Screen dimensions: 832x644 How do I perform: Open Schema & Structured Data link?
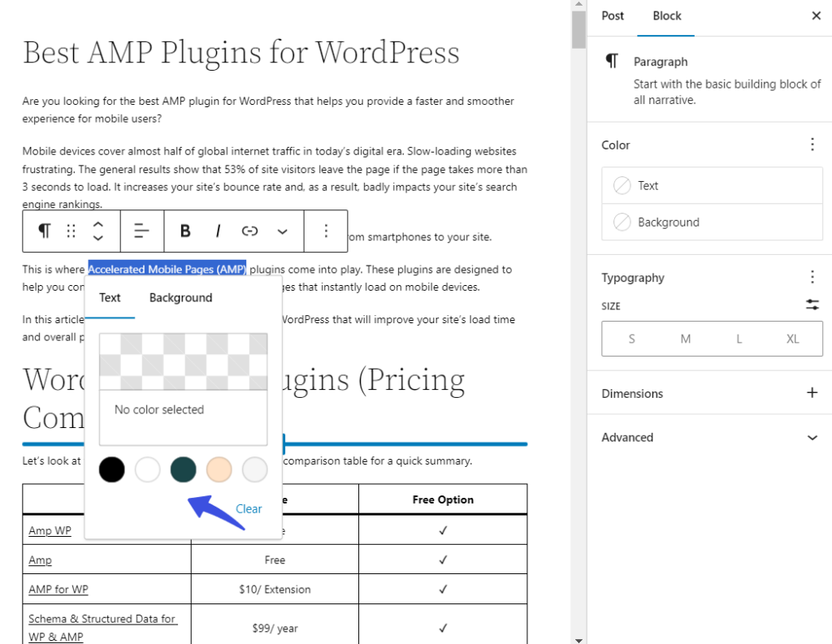point(102,628)
